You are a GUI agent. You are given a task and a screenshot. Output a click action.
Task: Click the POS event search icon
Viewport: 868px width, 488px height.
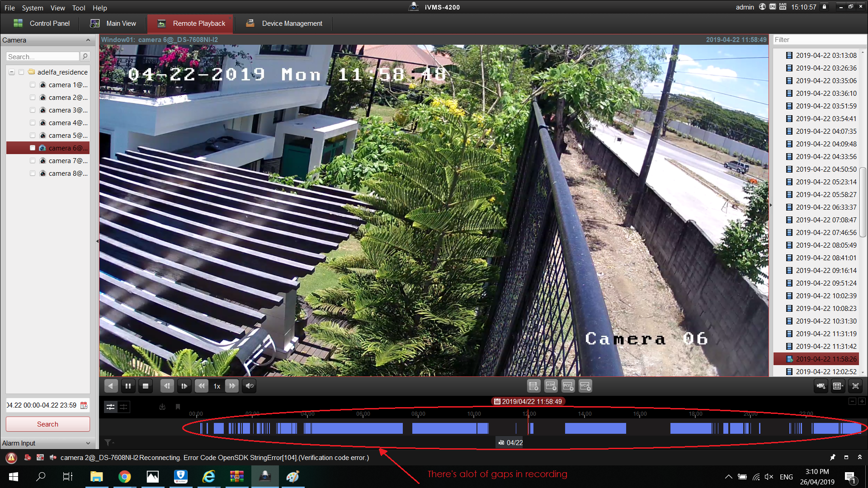(568, 386)
